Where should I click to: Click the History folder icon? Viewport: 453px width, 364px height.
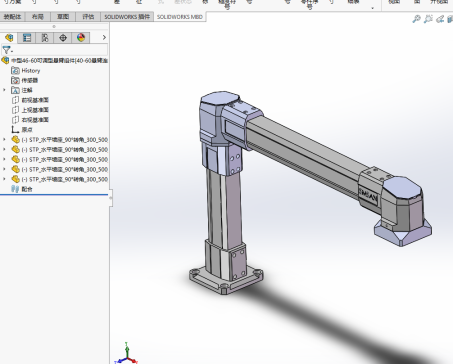[x=15, y=71]
